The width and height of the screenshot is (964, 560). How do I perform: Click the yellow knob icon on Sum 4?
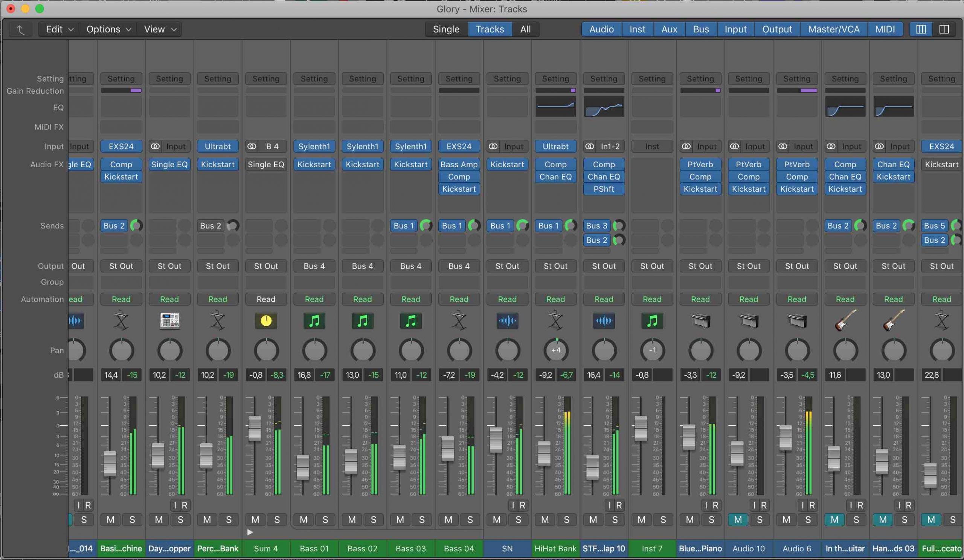266,320
